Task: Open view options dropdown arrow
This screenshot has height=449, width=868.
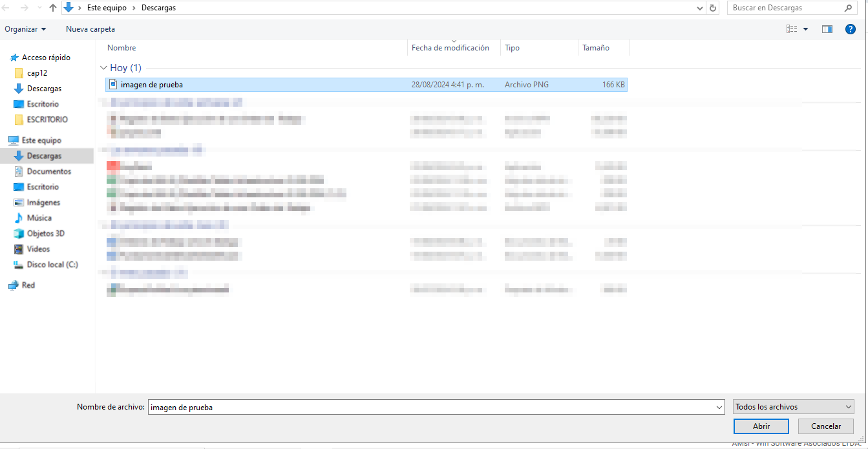Action: click(x=805, y=29)
